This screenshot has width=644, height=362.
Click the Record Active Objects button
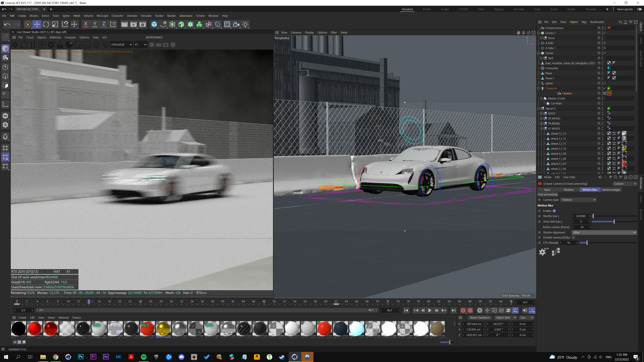(x=463, y=310)
